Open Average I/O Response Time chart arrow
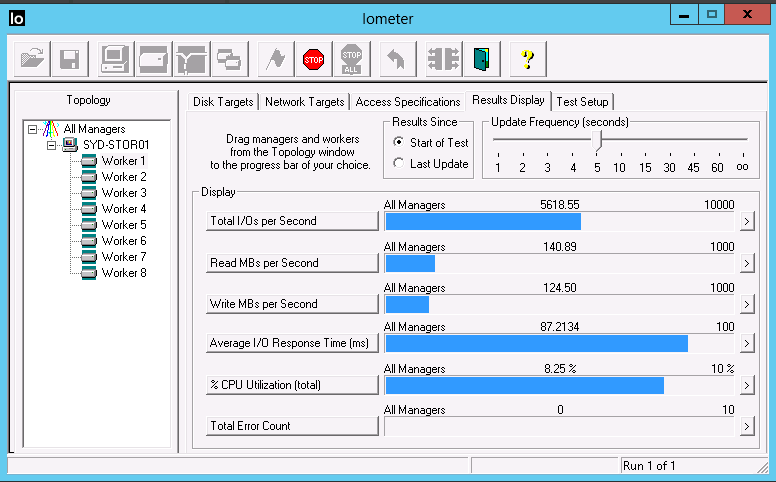Viewport: 776px width, 482px height. click(747, 343)
